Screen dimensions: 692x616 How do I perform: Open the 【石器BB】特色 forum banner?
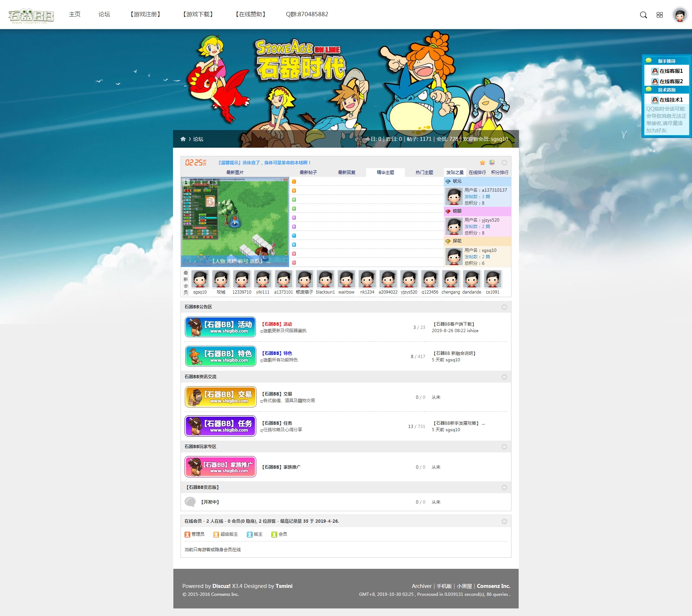point(221,356)
